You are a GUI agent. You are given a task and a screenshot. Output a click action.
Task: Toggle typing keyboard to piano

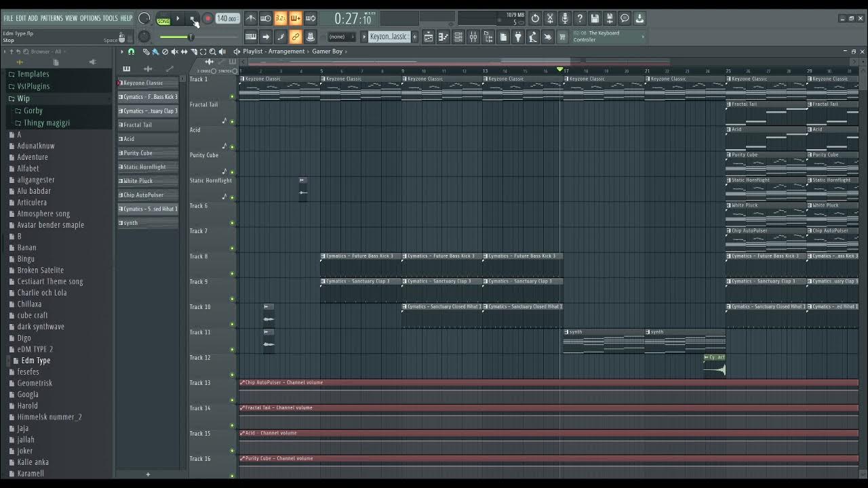[x=251, y=37]
